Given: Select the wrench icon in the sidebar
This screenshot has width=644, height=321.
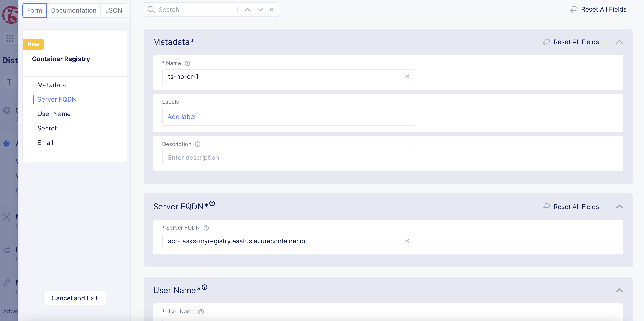Looking at the screenshot, I should point(7,283).
